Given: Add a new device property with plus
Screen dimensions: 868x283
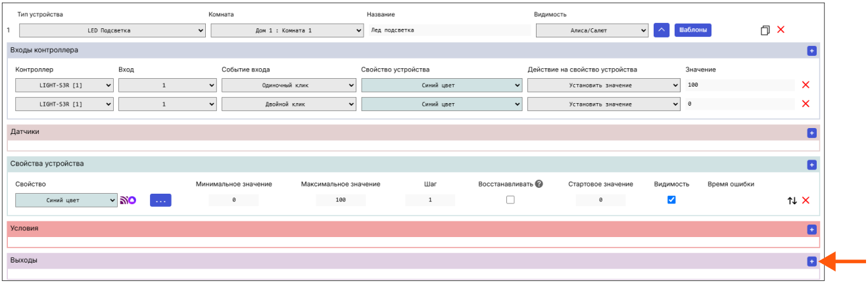Looking at the screenshot, I should point(811,165).
